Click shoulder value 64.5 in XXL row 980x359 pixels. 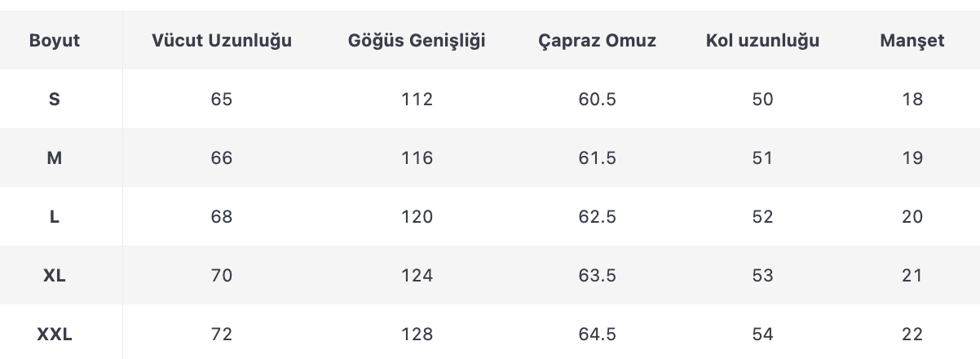pyautogui.click(x=598, y=335)
